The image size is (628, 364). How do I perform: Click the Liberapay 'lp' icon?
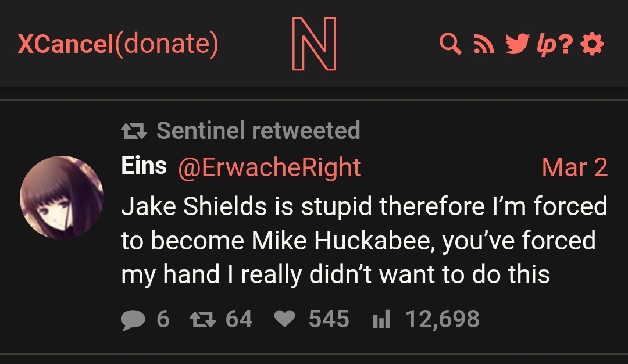(x=546, y=45)
